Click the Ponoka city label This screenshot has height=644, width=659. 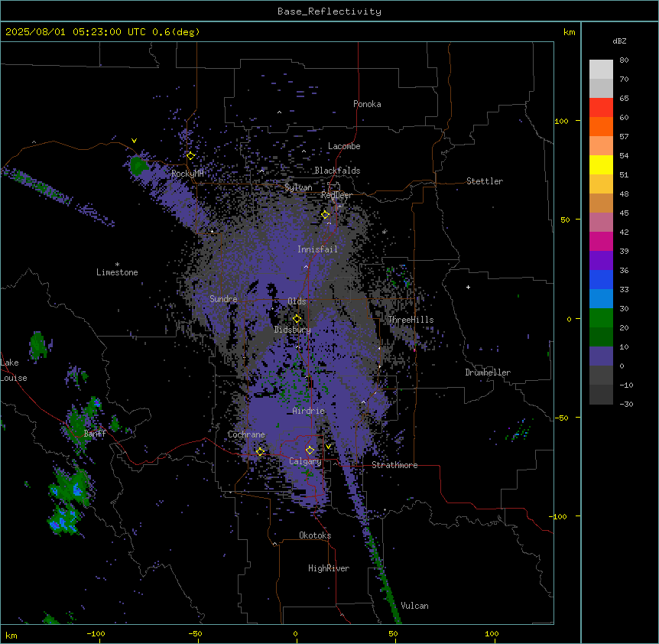click(367, 104)
